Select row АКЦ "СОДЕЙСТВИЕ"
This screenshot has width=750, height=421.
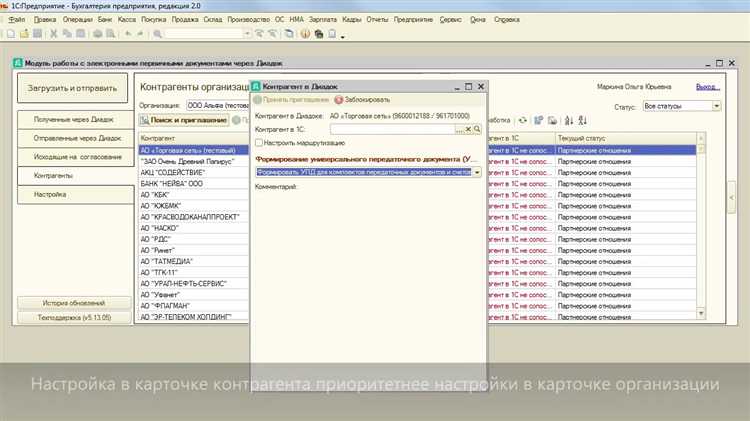[194, 173]
